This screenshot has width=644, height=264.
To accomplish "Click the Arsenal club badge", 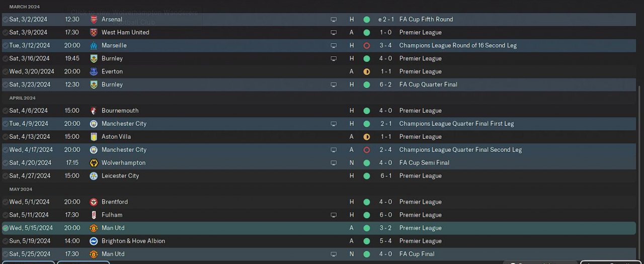I will pyautogui.click(x=94, y=20).
